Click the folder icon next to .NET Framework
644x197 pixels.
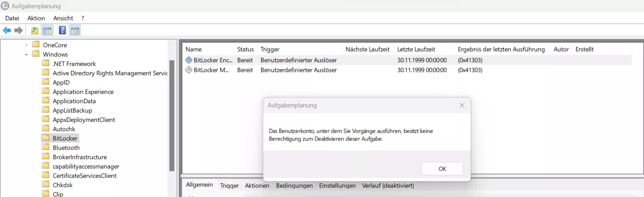(46, 63)
